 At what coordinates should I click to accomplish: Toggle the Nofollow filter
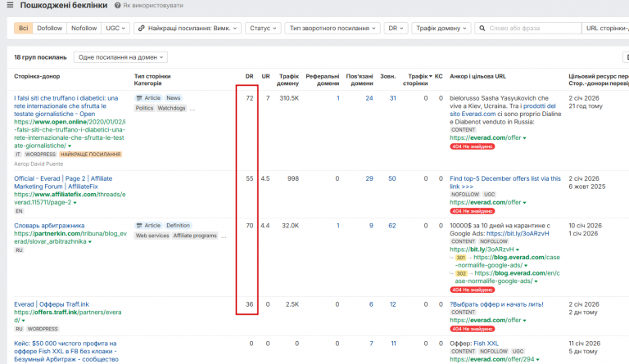pyautogui.click(x=84, y=28)
